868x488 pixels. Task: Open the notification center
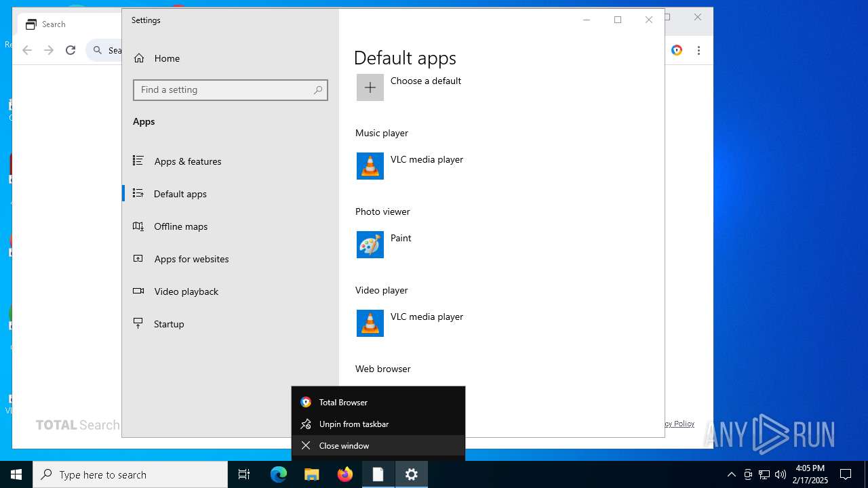point(846,474)
